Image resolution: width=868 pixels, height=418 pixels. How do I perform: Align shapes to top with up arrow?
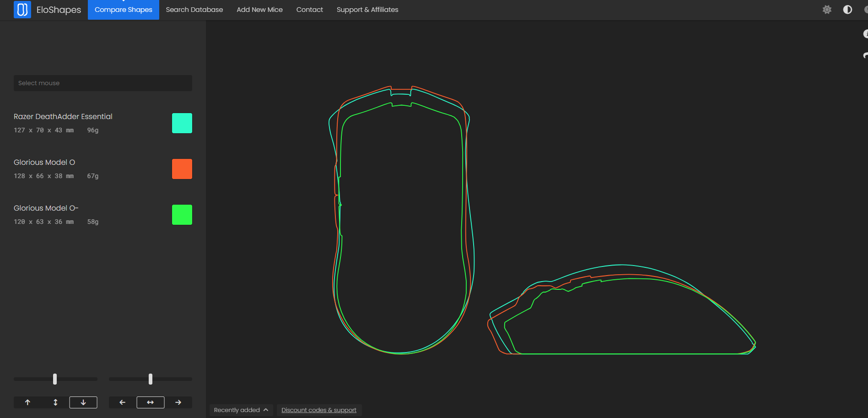click(27, 402)
